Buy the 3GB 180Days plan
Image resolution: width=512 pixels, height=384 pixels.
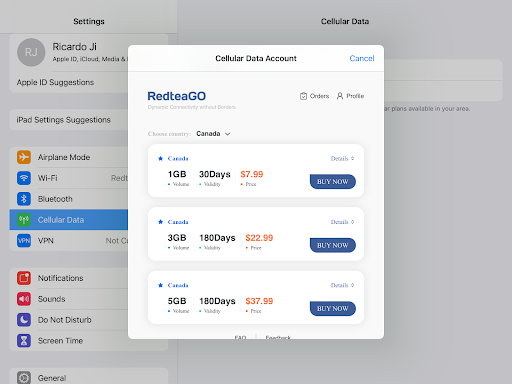tap(333, 245)
